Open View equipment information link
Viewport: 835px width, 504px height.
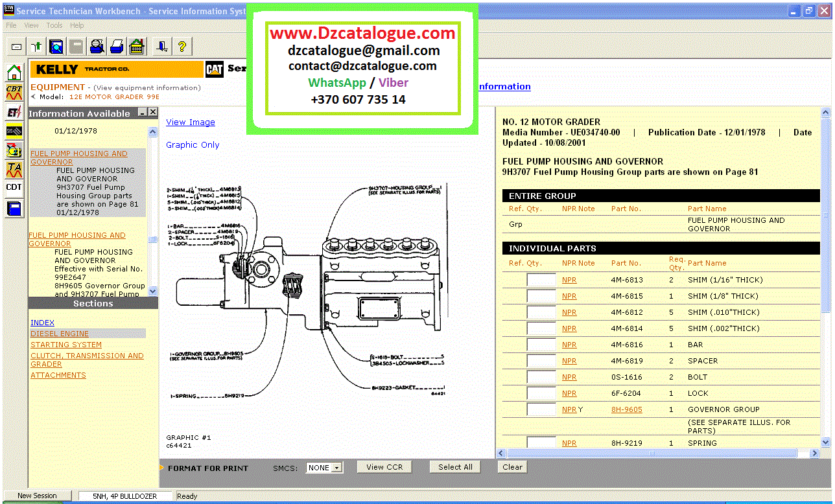147,87
